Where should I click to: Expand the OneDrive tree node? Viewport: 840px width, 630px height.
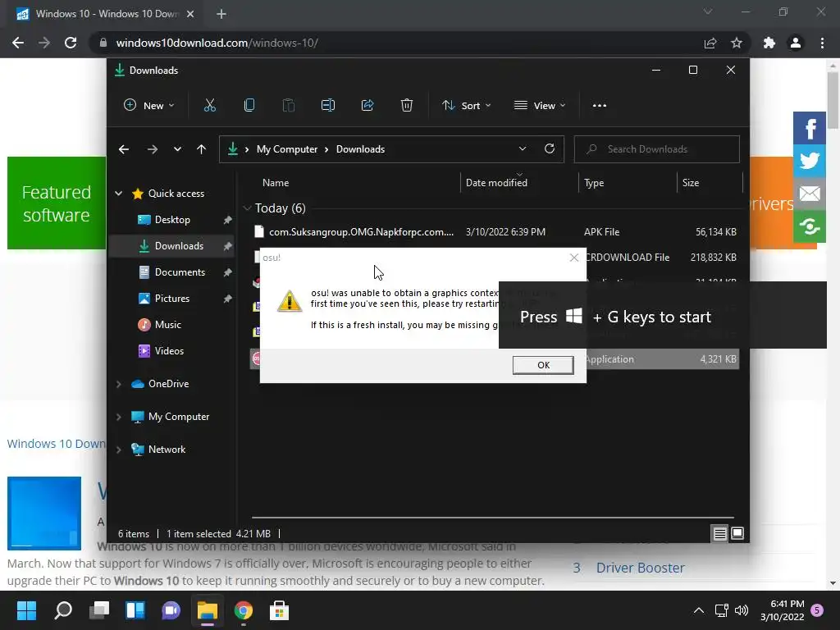[x=119, y=384]
